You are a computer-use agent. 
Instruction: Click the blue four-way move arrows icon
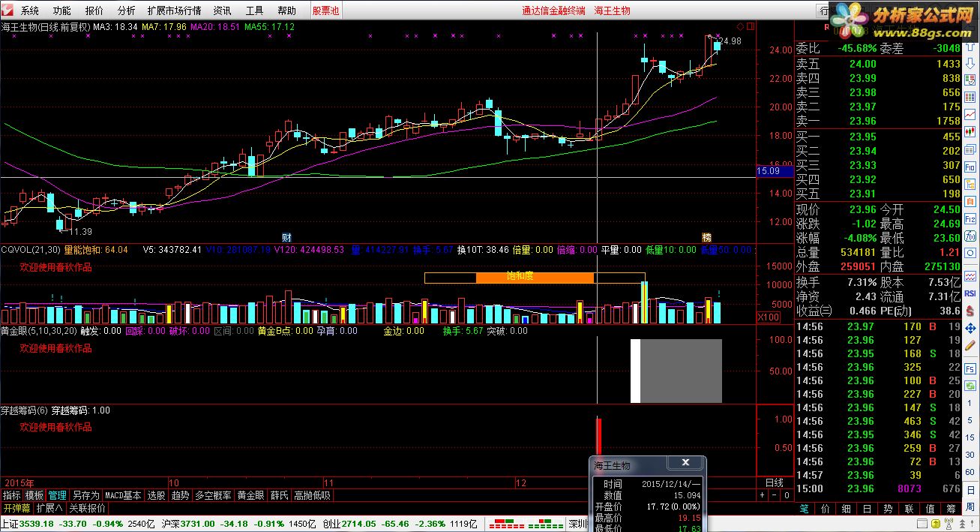click(x=970, y=329)
